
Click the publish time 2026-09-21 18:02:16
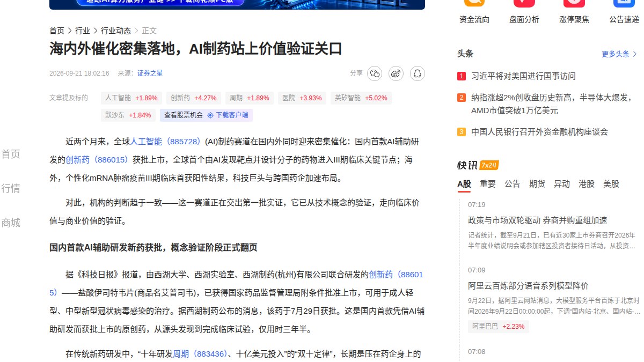(x=79, y=73)
